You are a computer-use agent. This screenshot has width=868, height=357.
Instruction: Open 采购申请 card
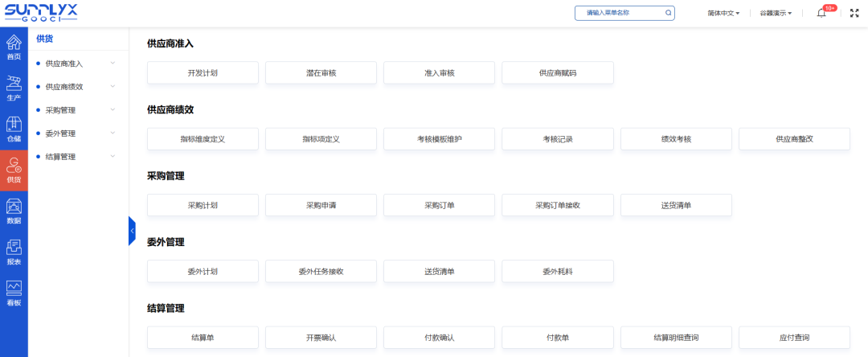pos(321,205)
